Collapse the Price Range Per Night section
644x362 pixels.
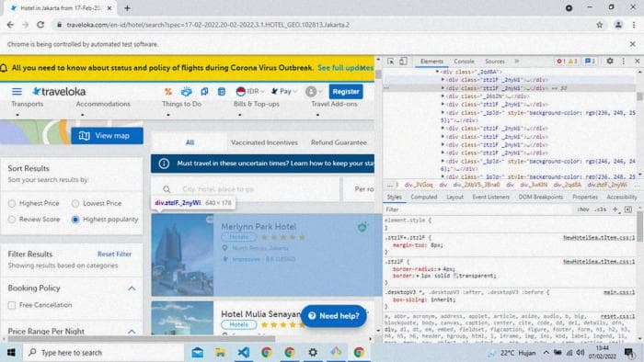132,331
